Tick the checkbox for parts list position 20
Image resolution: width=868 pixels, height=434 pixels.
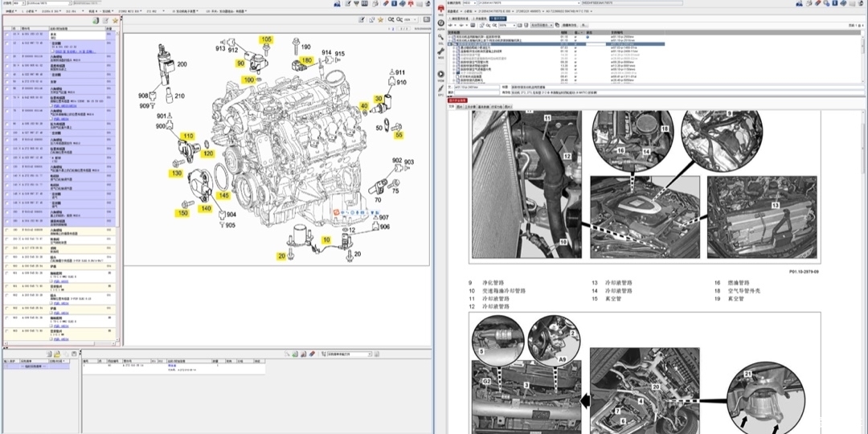tap(7, 56)
